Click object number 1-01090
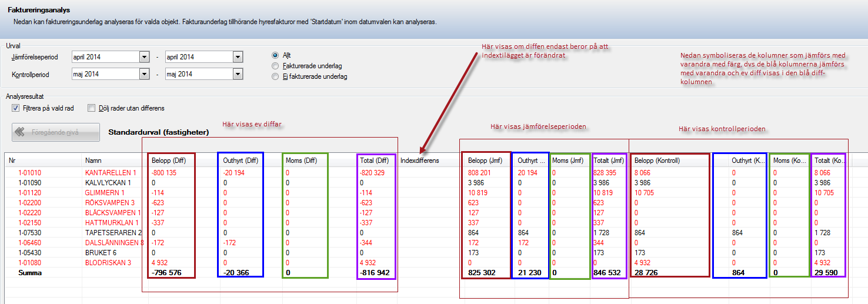 click(x=29, y=183)
